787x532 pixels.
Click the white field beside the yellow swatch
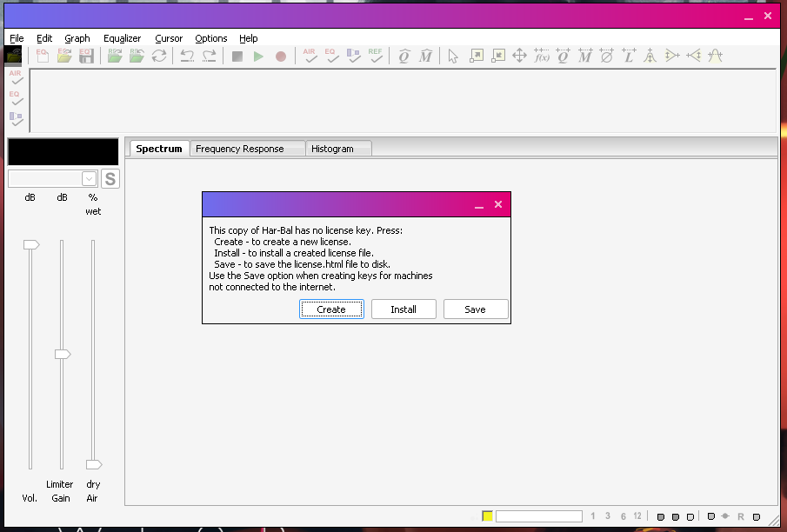(539, 516)
